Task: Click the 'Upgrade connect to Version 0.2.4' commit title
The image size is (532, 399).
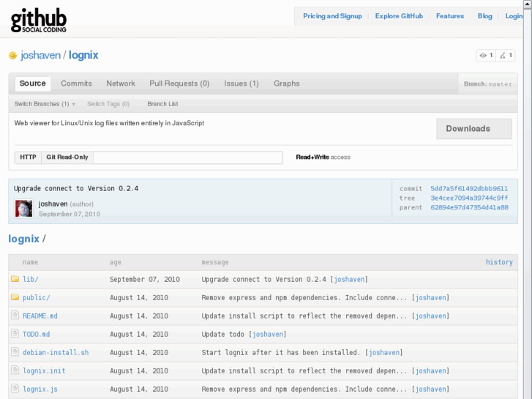Action: tap(76, 188)
